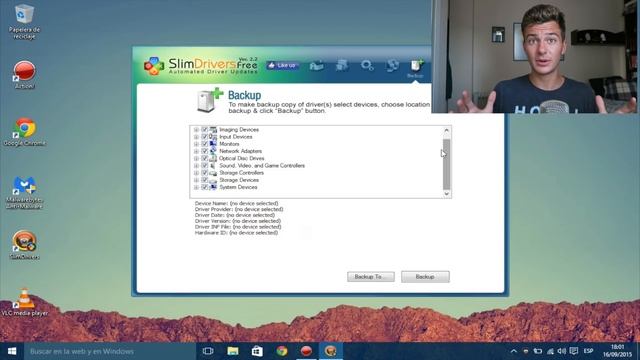The image size is (640, 360).
Task: Expand the Storage Devices tree node
Action: tap(196, 180)
